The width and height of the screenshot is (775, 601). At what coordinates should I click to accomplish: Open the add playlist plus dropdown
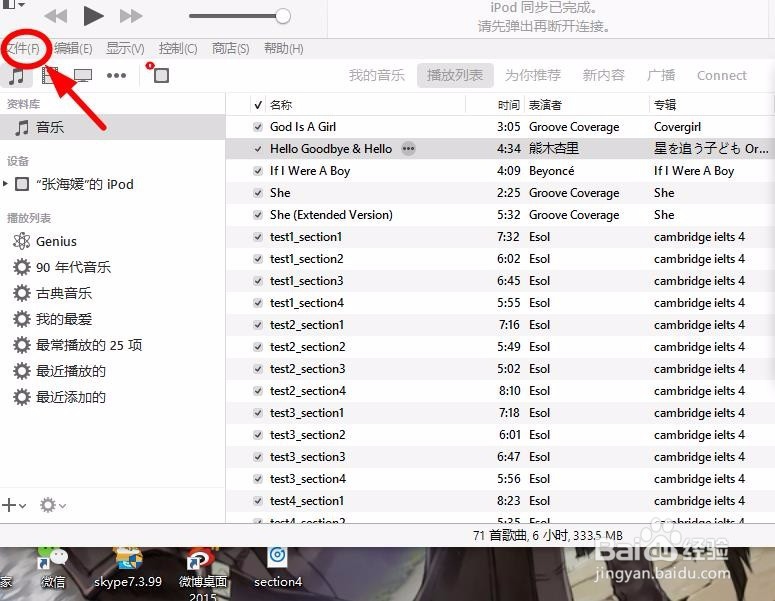click(x=14, y=505)
